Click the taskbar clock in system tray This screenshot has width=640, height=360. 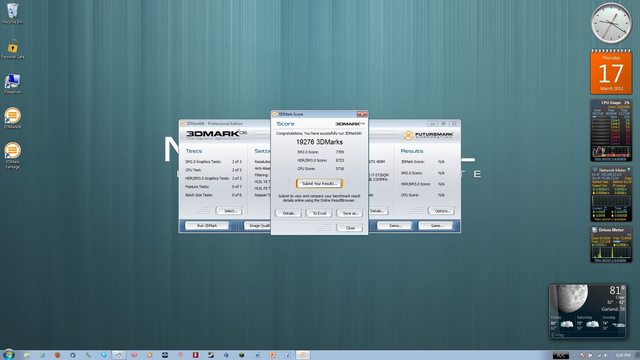pyautogui.click(x=622, y=356)
